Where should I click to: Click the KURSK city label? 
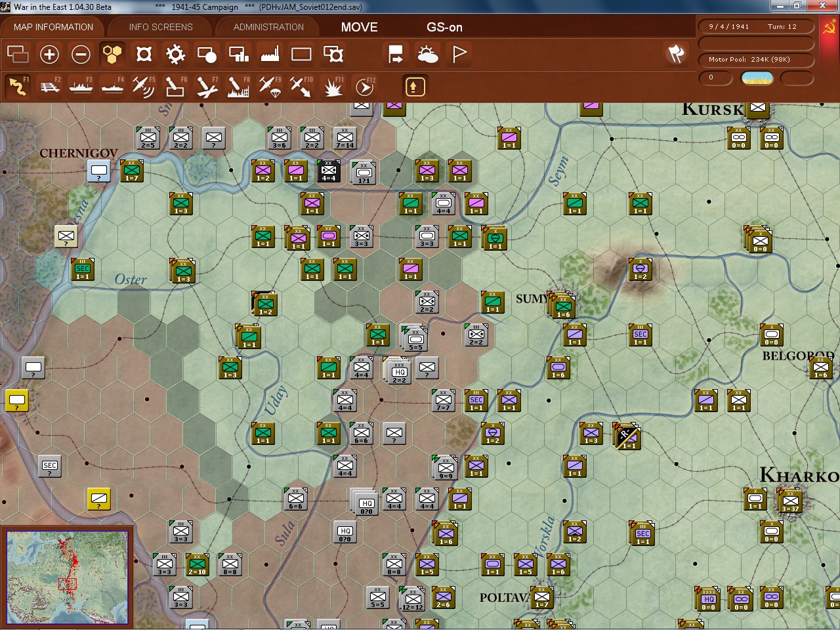click(x=713, y=109)
